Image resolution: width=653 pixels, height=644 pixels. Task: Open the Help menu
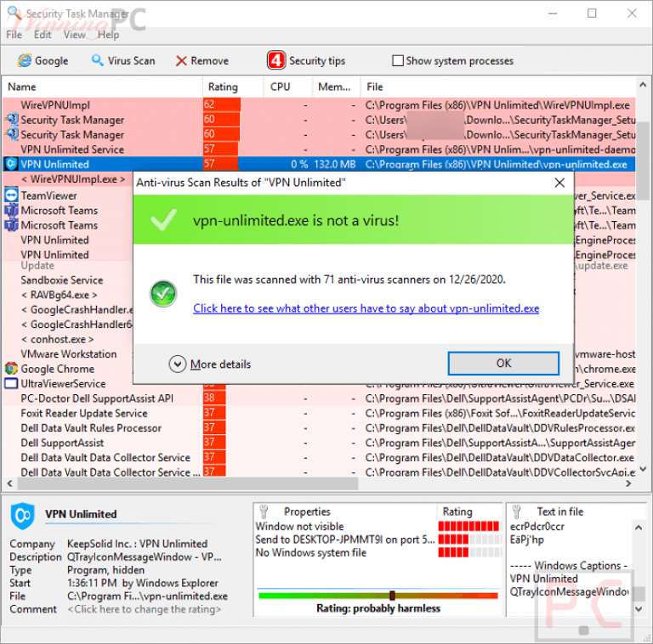[108, 35]
